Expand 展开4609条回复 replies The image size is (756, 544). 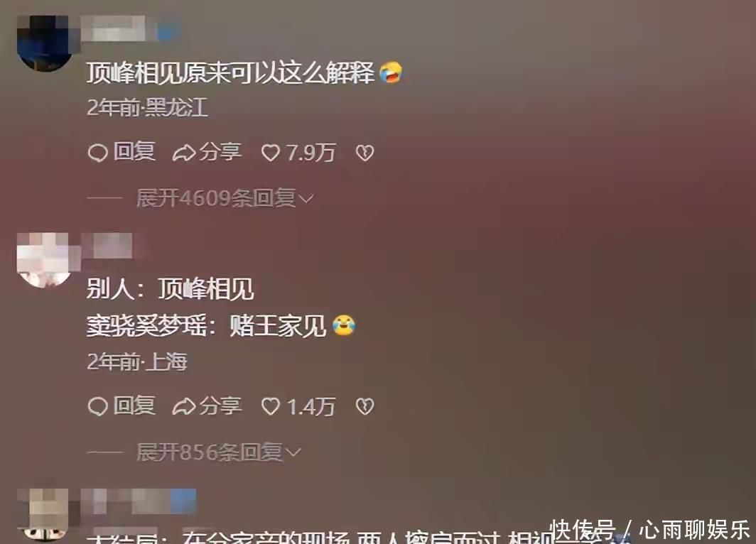coord(225,198)
